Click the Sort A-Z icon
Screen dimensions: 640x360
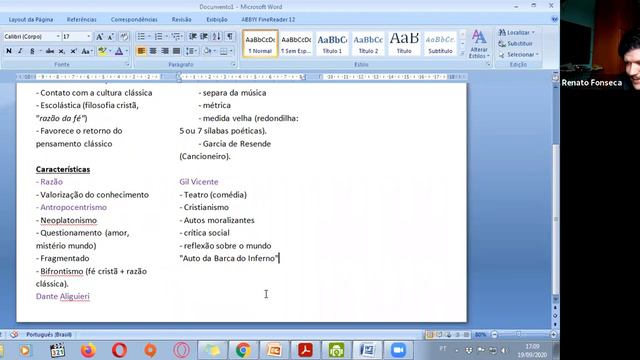click(217, 36)
